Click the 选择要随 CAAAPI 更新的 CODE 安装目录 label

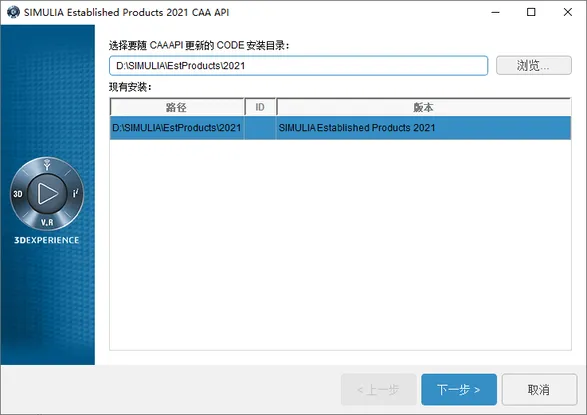point(199,46)
